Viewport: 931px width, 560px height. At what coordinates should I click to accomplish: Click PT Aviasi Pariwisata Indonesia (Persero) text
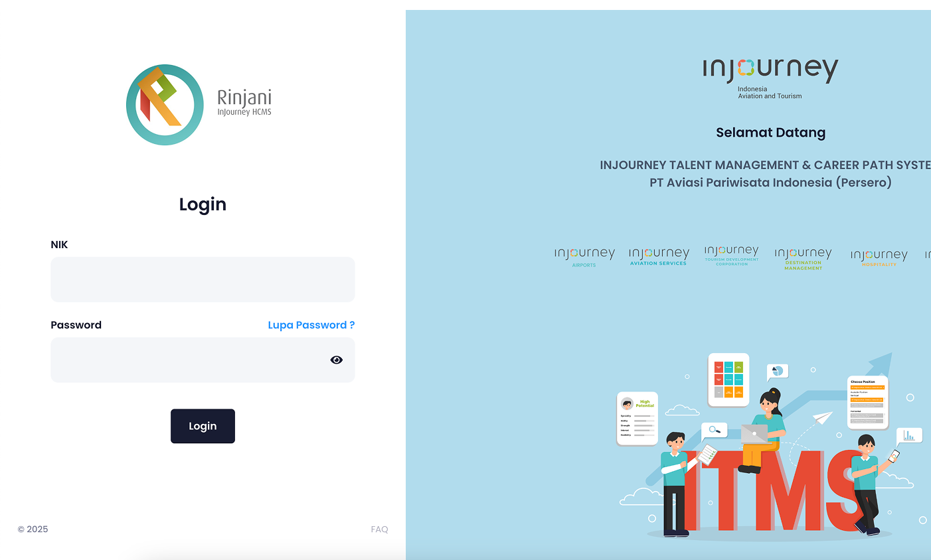(770, 182)
